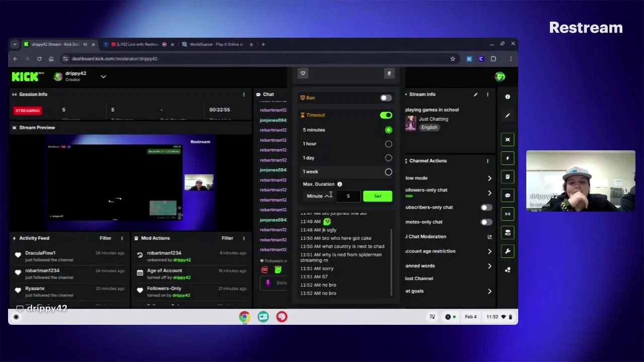The image size is (644, 362).
Task: Select the 1 day timeout option
Action: 388,158
